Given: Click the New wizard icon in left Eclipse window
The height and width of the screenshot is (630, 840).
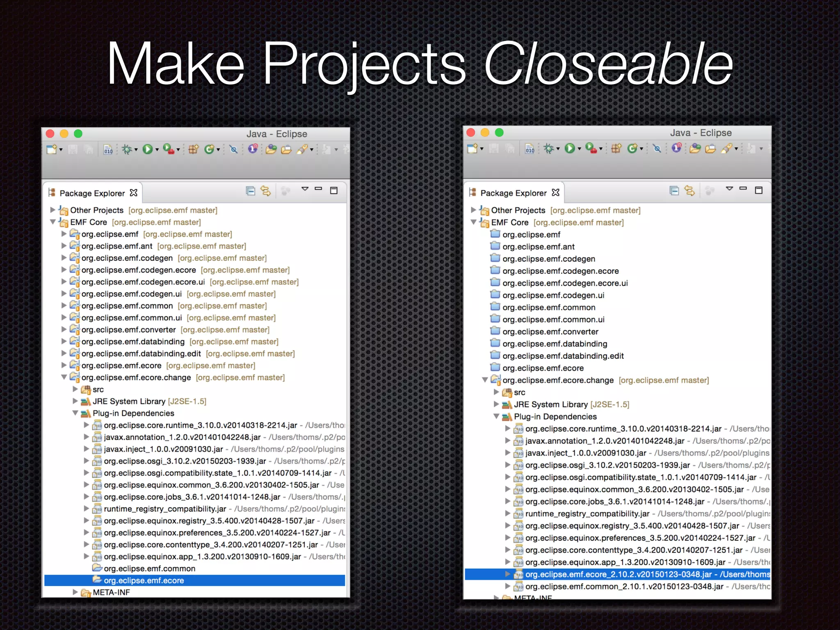Looking at the screenshot, I should pyautogui.click(x=52, y=149).
